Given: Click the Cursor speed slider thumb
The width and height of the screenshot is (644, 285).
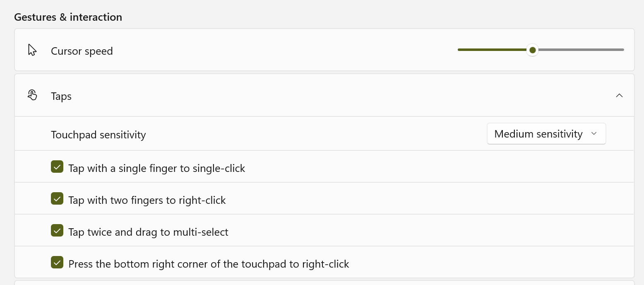Looking at the screenshot, I should pyautogui.click(x=533, y=50).
